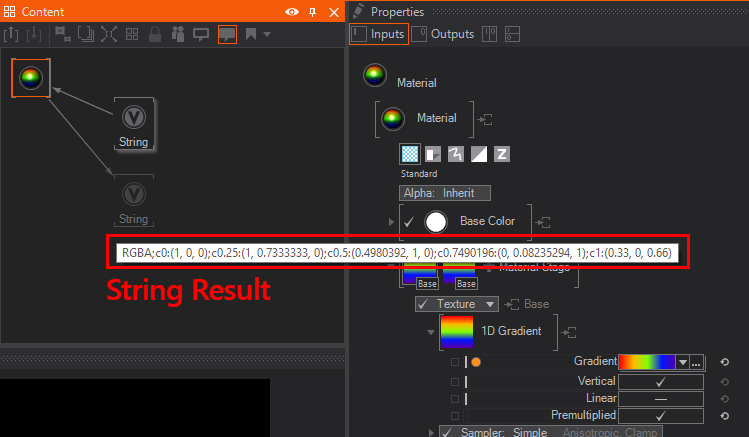Open gradient editor with the ellipsis button
This screenshot has height=437, width=749.
pos(696,362)
